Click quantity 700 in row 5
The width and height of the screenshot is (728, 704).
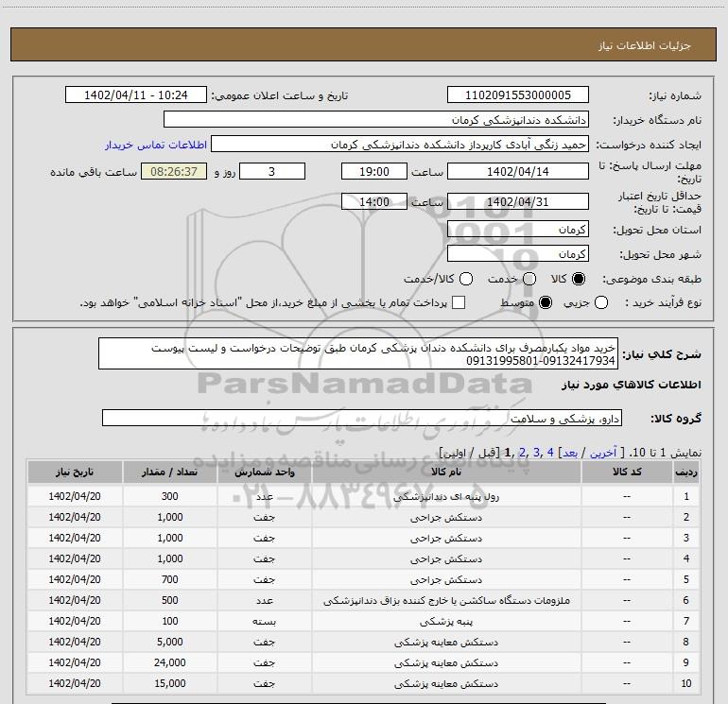[170, 579]
